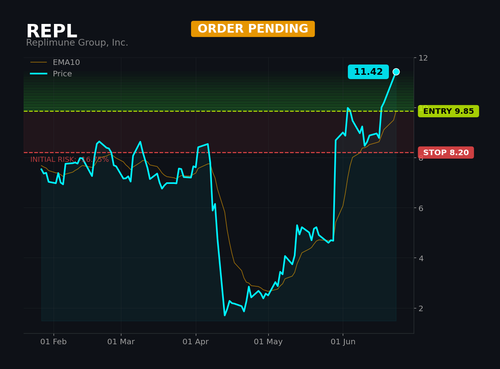Click the ENTRY 9.85 level label

pyautogui.click(x=448, y=111)
